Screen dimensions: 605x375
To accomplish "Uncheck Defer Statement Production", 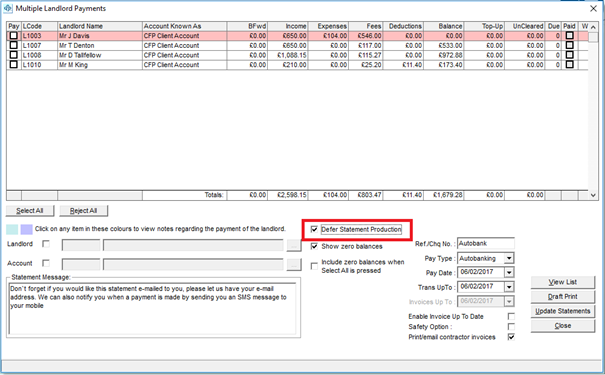I will coord(314,229).
